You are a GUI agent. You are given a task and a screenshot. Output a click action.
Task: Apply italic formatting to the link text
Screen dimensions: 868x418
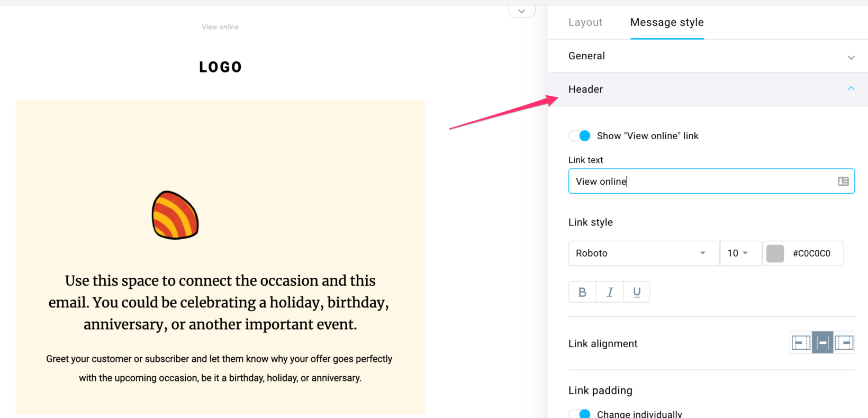pos(609,292)
